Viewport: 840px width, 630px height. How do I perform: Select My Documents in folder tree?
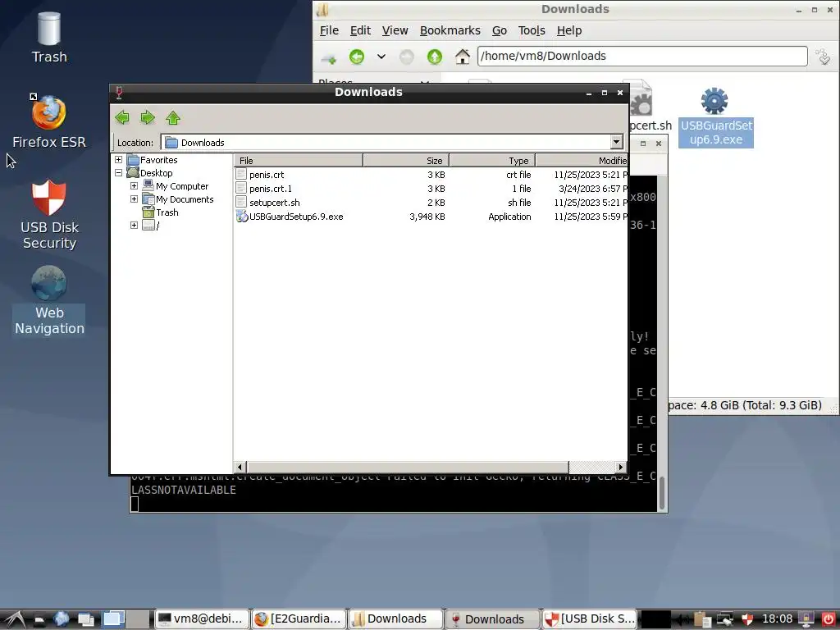[x=185, y=199]
